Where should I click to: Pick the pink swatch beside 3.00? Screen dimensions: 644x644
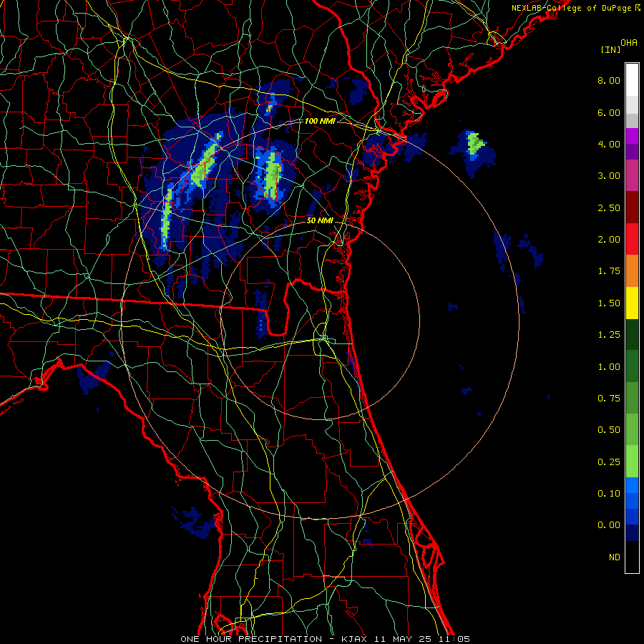[632, 176]
